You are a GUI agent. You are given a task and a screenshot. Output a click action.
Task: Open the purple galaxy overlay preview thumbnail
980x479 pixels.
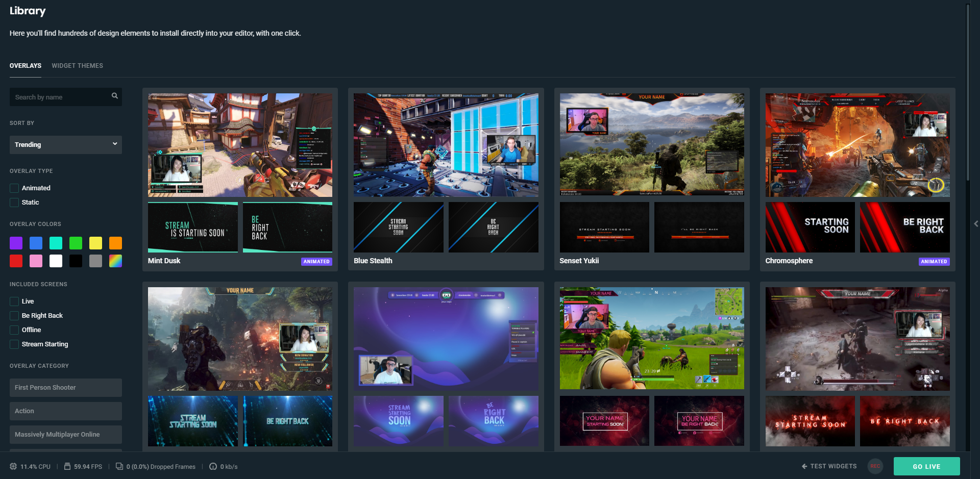point(446,339)
